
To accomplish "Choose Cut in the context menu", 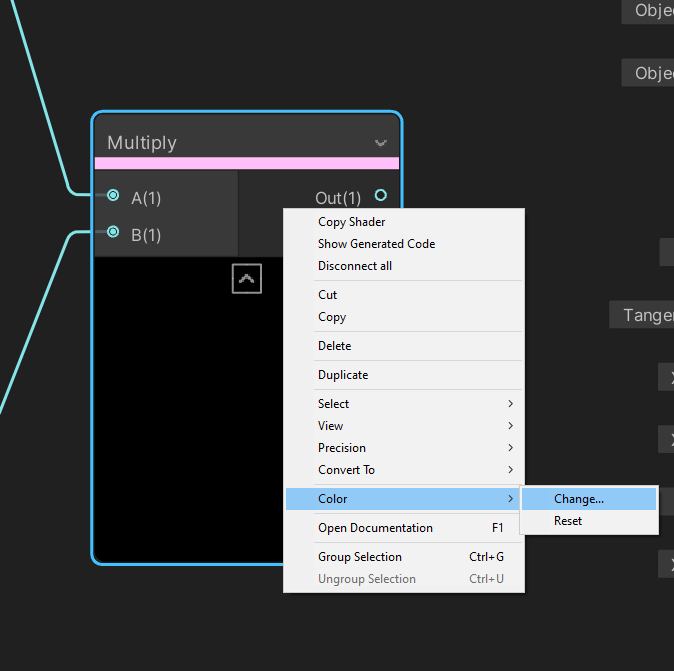I will (x=328, y=295).
